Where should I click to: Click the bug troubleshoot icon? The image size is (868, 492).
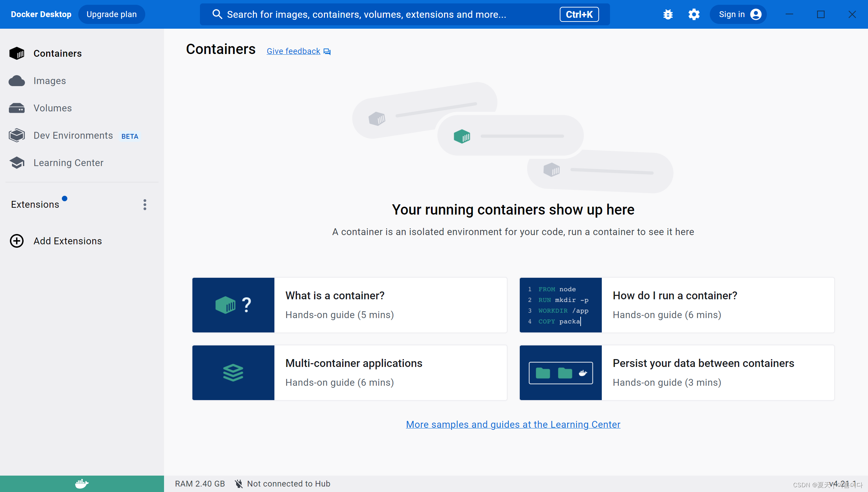click(668, 14)
